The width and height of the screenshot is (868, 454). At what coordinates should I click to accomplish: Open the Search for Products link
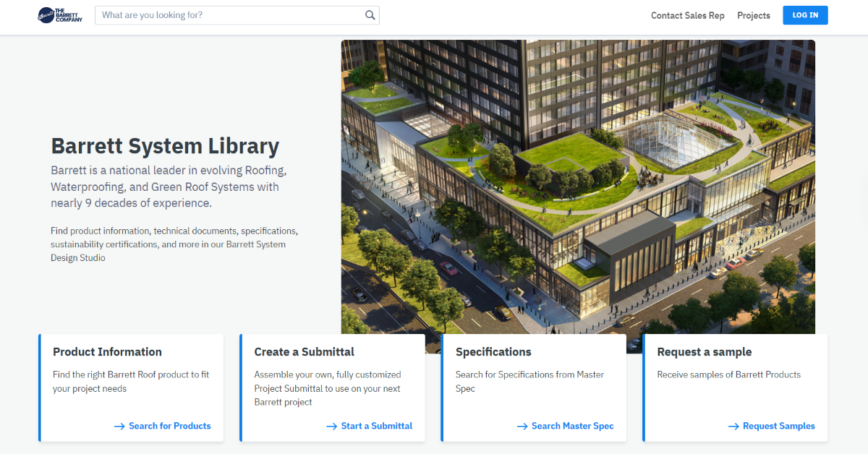[x=169, y=426]
